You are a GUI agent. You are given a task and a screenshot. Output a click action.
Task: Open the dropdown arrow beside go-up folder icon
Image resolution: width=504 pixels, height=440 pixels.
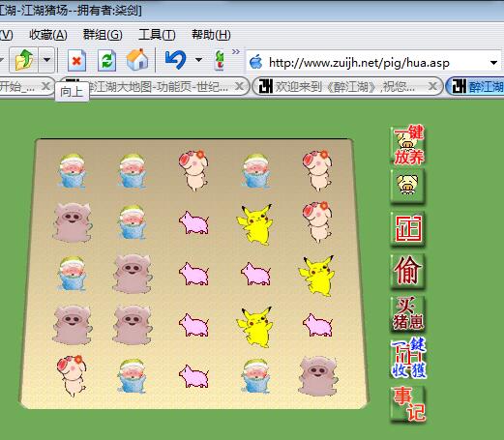[47, 60]
